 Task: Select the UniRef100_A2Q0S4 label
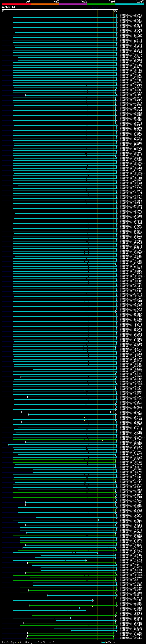click(x=131, y=354)
